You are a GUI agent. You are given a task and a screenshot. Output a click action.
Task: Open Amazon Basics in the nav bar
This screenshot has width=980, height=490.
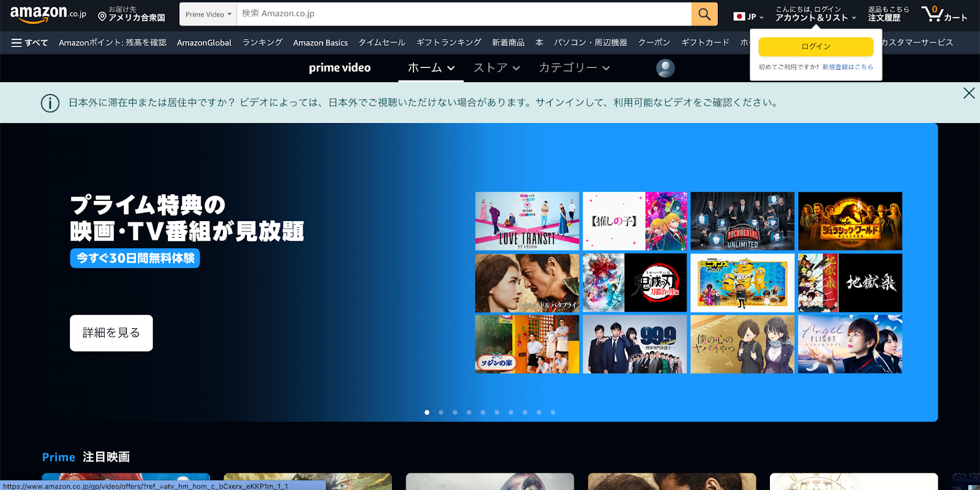(320, 43)
